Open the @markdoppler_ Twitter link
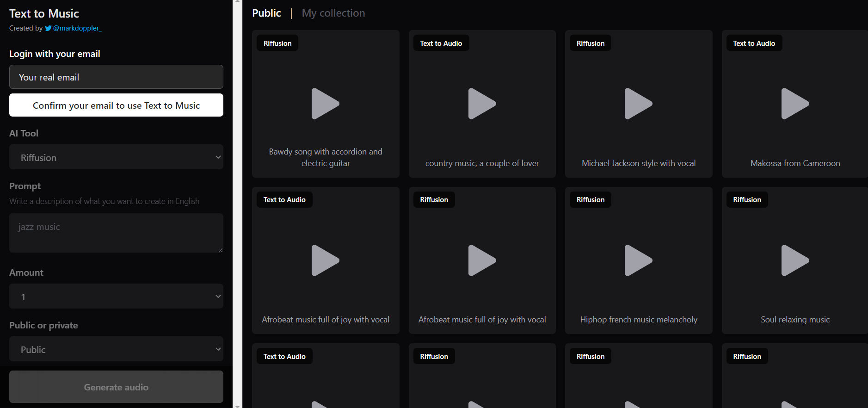The image size is (868, 408). pos(77,28)
